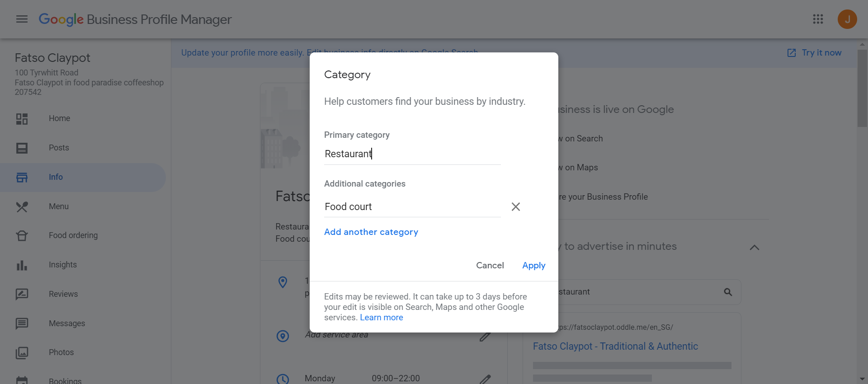Edit business hours pencil icon

click(485, 379)
